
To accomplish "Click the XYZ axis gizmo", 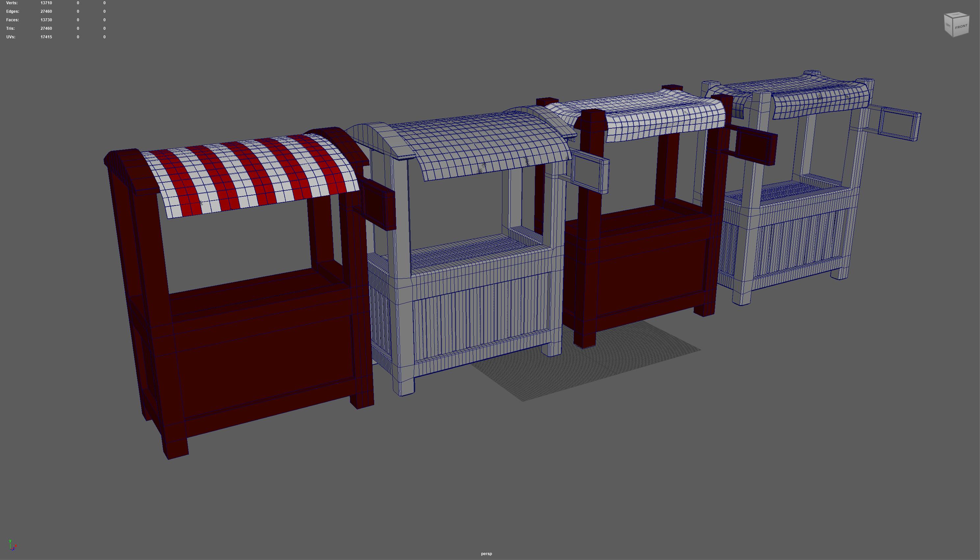I will pos(12,546).
